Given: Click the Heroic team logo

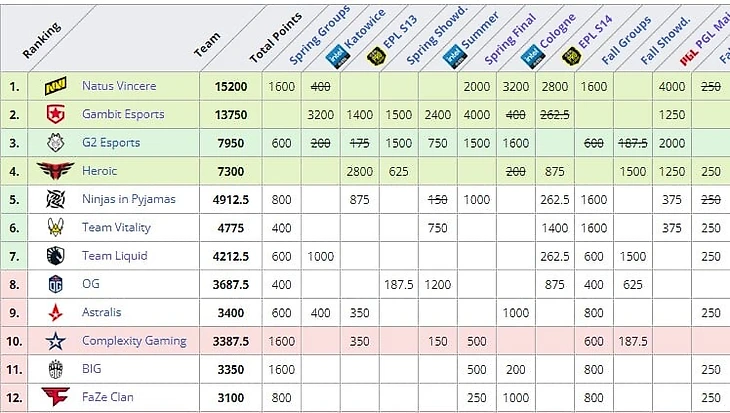Looking at the screenshot, I should pyautogui.click(x=55, y=171).
